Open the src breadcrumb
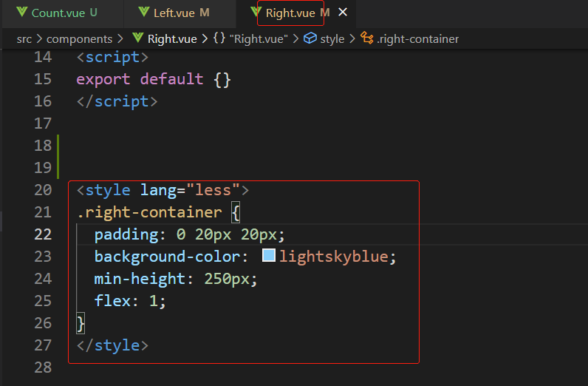 point(24,39)
